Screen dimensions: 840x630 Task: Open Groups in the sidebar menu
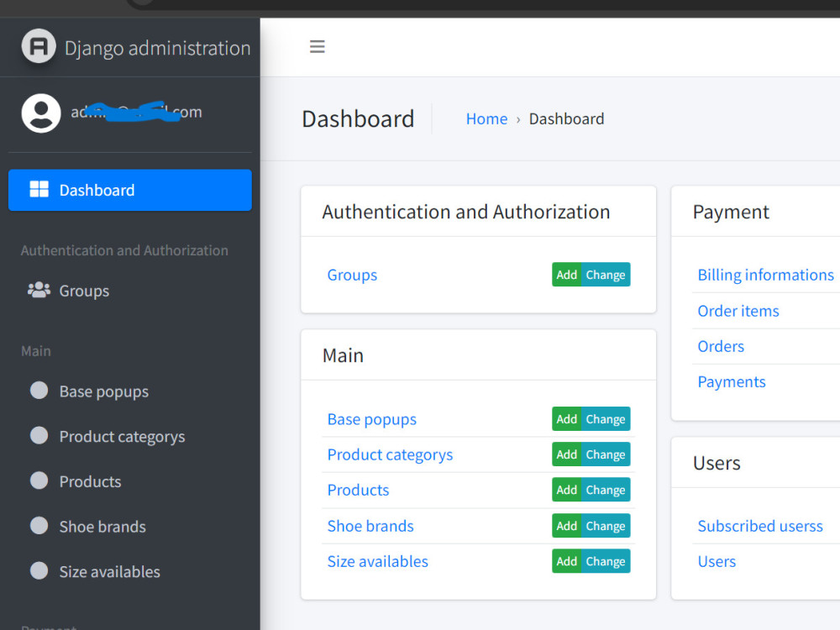130,291
